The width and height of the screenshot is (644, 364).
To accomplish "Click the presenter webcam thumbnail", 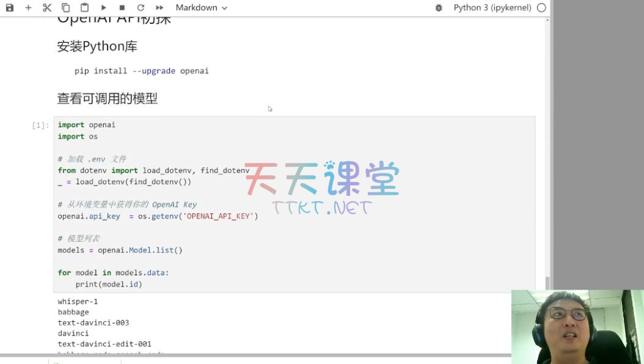I will [577, 326].
